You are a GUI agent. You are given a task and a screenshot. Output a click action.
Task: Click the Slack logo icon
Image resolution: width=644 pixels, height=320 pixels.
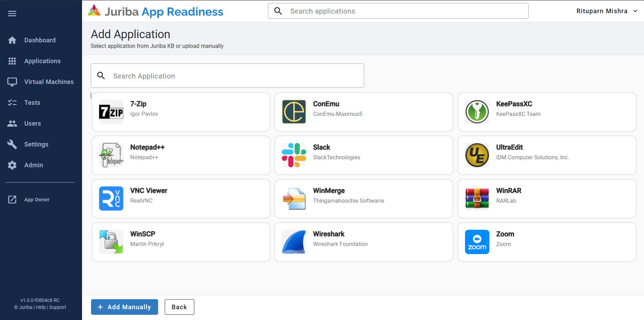coord(294,155)
